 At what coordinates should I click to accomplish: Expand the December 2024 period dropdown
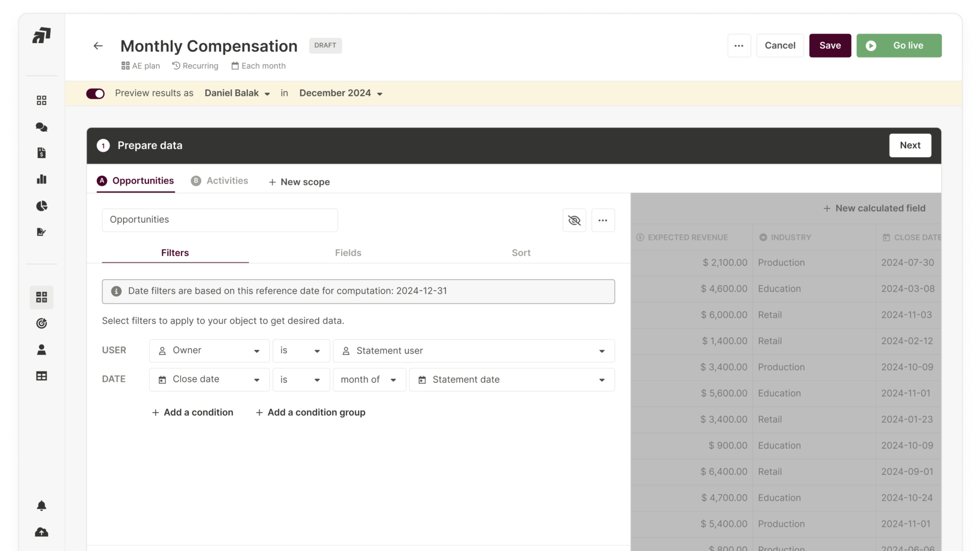(x=340, y=93)
